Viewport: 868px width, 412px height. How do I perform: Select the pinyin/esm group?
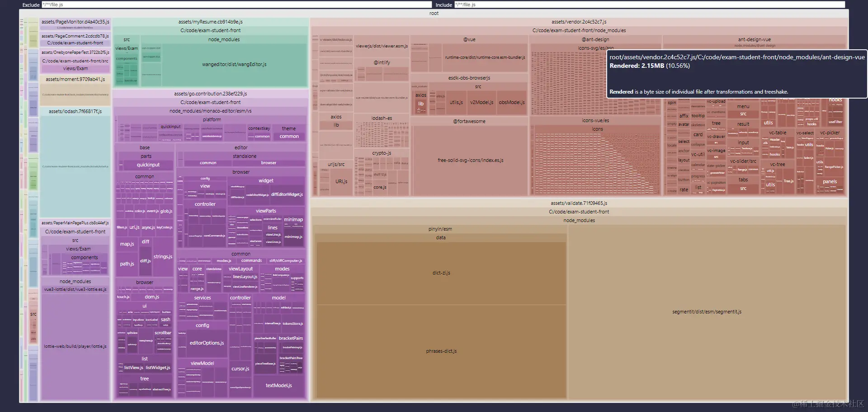[440, 229]
